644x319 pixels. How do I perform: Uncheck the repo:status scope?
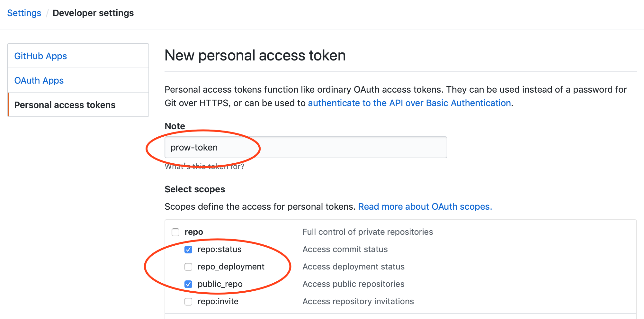pos(188,250)
